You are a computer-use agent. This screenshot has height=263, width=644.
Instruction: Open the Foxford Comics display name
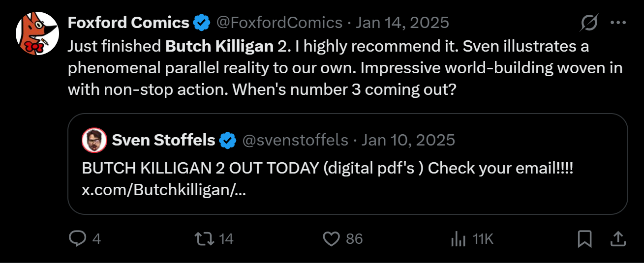pyautogui.click(x=128, y=23)
